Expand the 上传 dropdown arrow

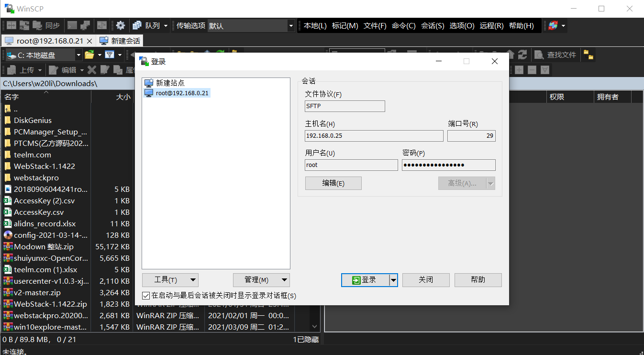point(40,70)
